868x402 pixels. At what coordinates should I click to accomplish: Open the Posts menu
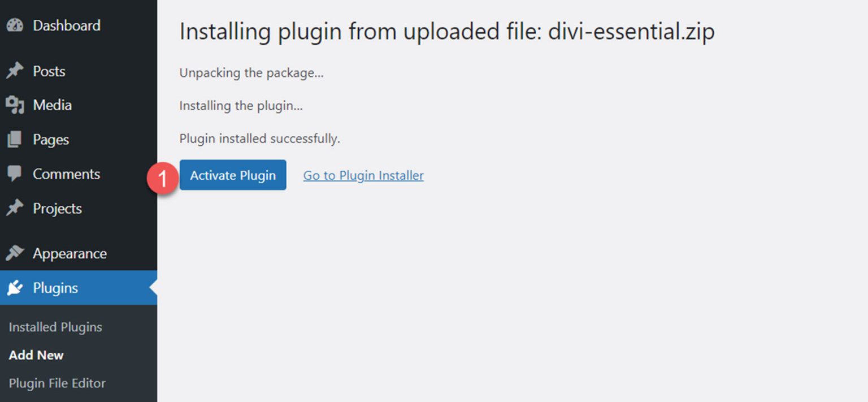click(49, 71)
